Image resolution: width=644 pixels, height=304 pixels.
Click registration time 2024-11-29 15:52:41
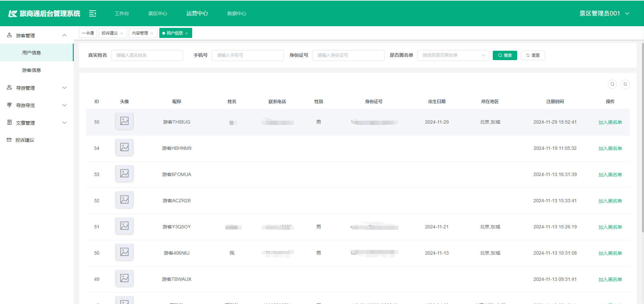555,122
